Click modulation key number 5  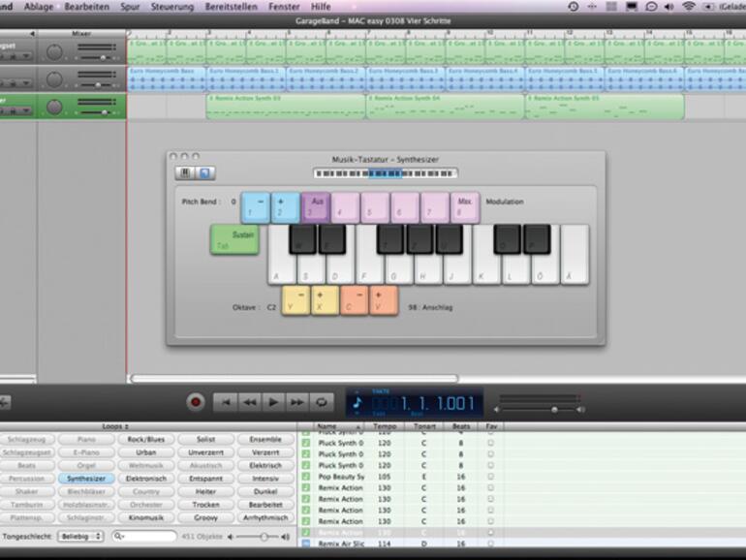[x=375, y=207]
